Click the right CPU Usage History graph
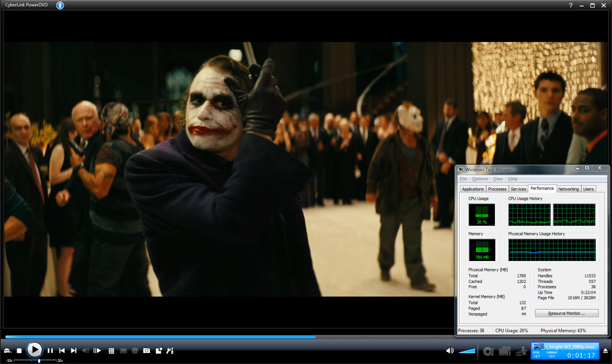This screenshot has height=364, width=612. pos(574,214)
